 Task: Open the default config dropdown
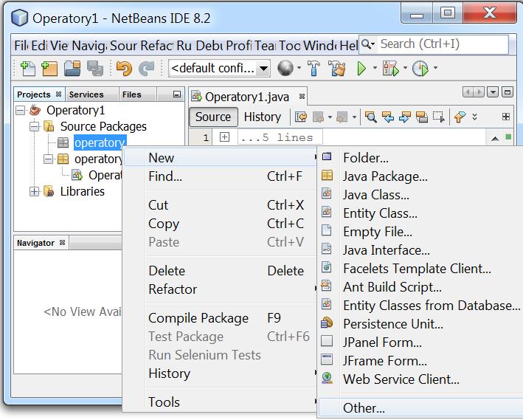[263, 69]
